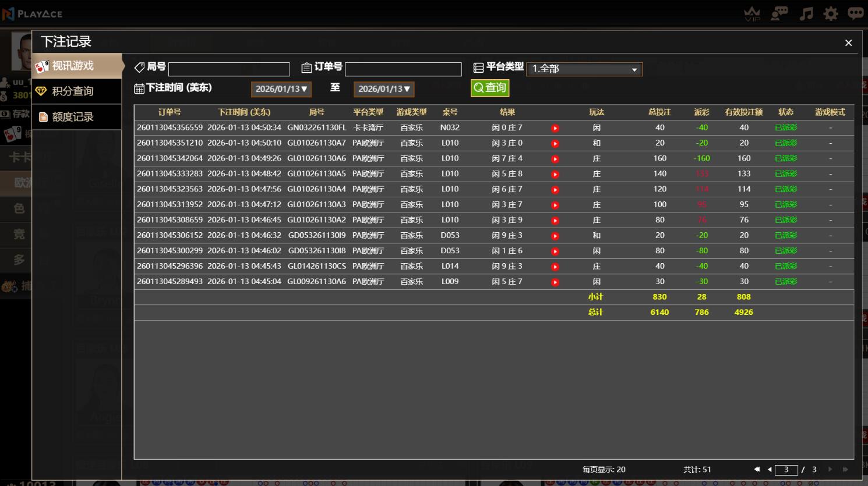Focus the 订单号 text box

click(x=403, y=69)
